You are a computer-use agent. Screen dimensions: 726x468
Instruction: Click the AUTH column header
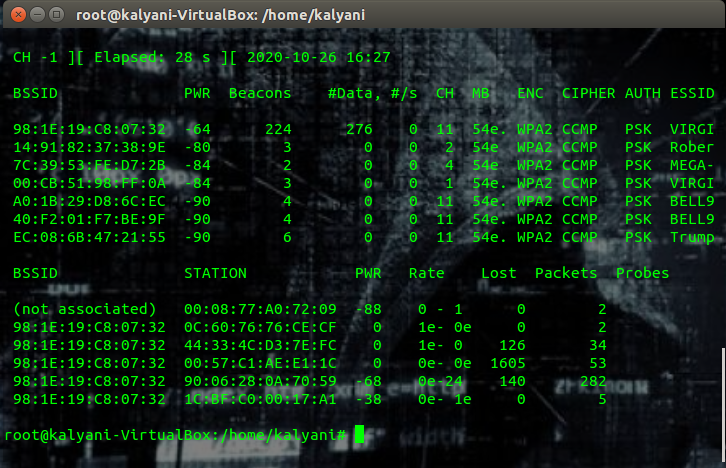coord(643,94)
